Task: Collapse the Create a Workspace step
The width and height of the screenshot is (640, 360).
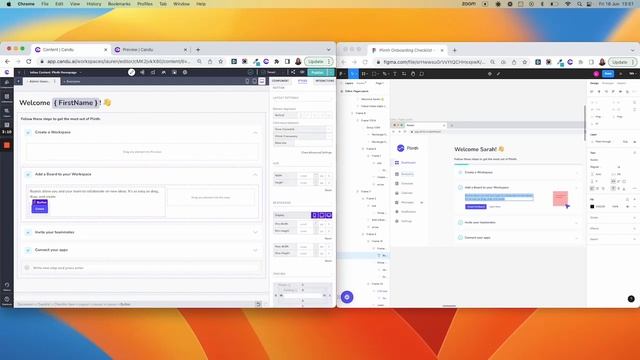Action: tap(256, 133)
